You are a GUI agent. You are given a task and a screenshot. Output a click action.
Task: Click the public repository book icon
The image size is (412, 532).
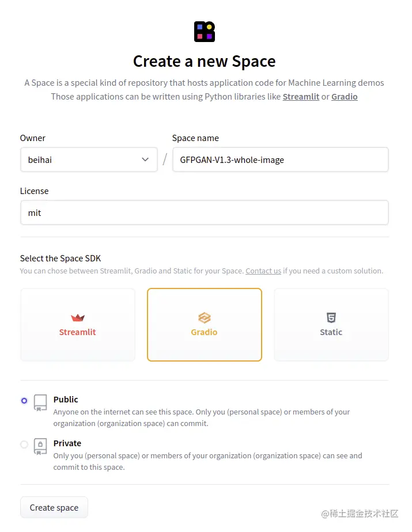40,402
